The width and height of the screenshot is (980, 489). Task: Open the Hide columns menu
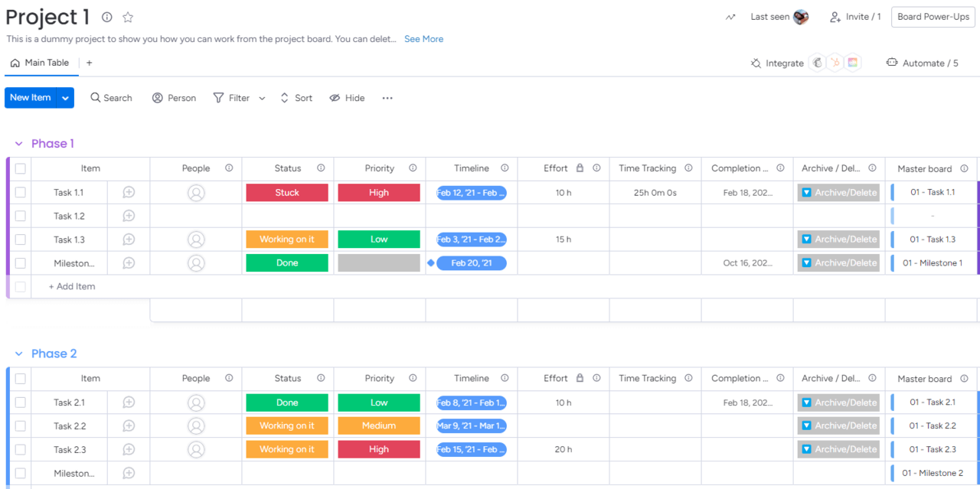[x=347, y=98]
